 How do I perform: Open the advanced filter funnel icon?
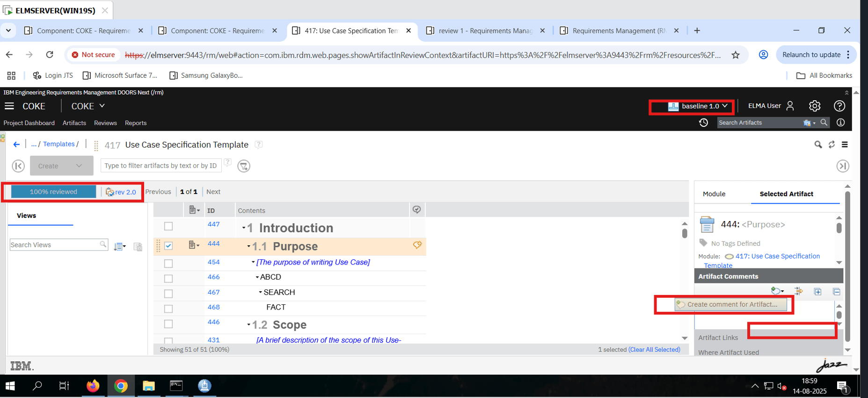[x=244, y=166]
